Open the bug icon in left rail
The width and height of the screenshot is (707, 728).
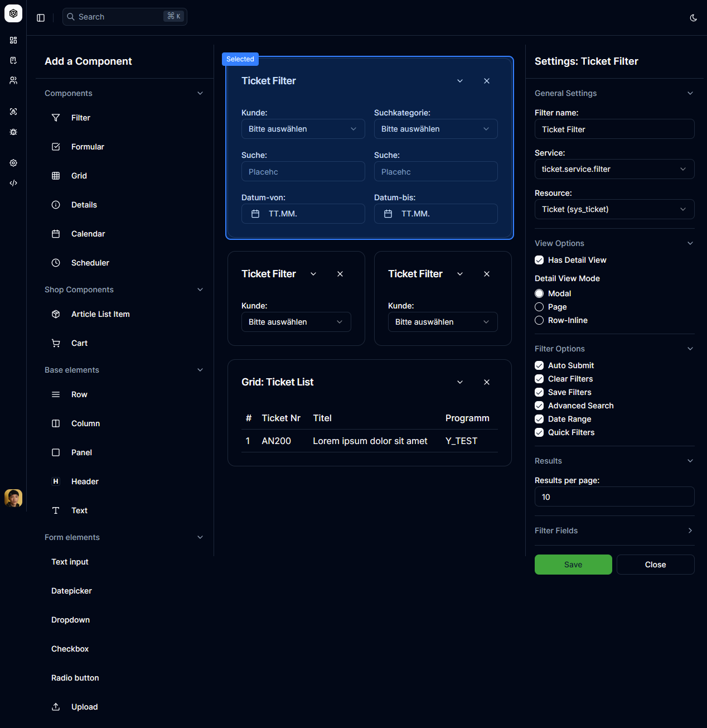(x=13, y=132)
